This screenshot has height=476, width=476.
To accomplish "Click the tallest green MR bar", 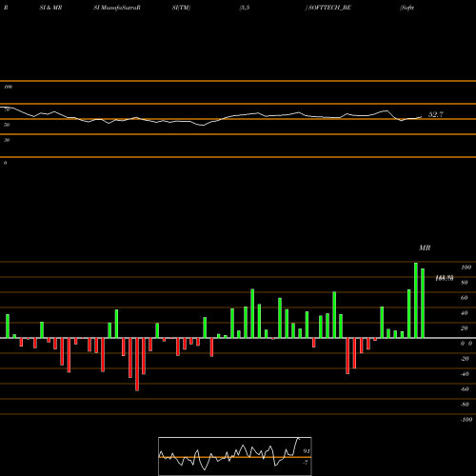I will [x=416, y=300].
